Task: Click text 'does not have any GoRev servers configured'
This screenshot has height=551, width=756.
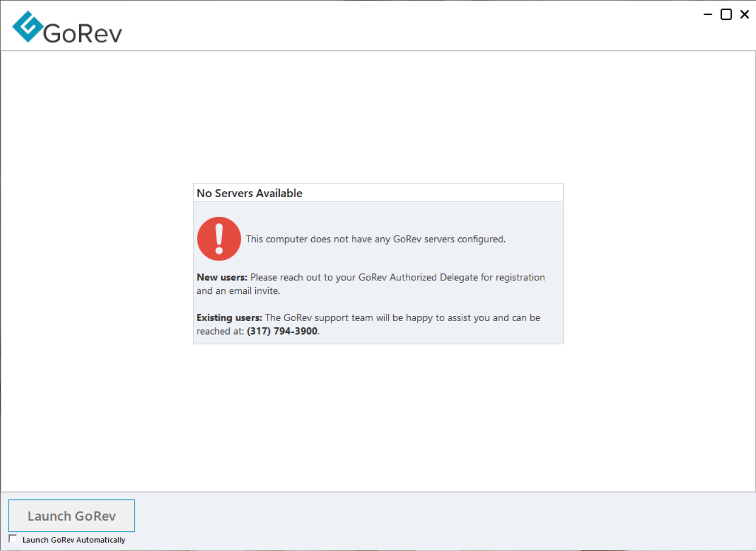Action: [407, 239]
